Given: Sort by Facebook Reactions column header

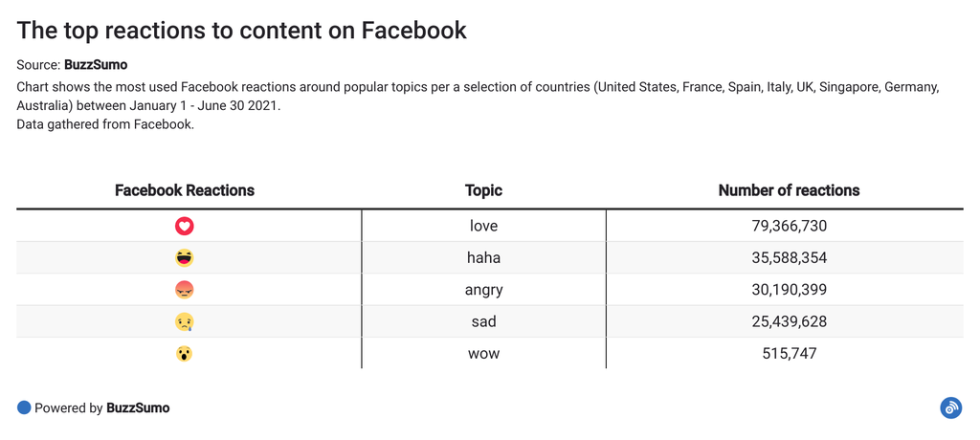Looking at the screenshot, I should click(x=185, y=190).
